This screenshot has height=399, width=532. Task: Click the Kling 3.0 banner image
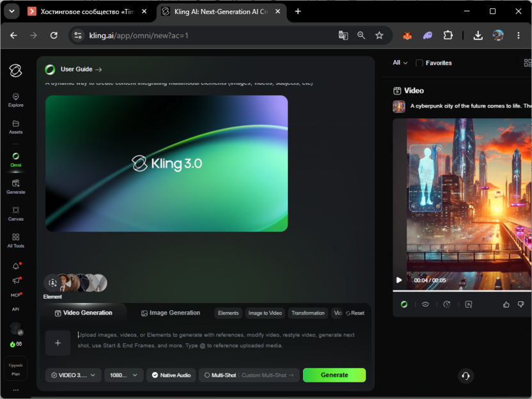coord(167,164)
